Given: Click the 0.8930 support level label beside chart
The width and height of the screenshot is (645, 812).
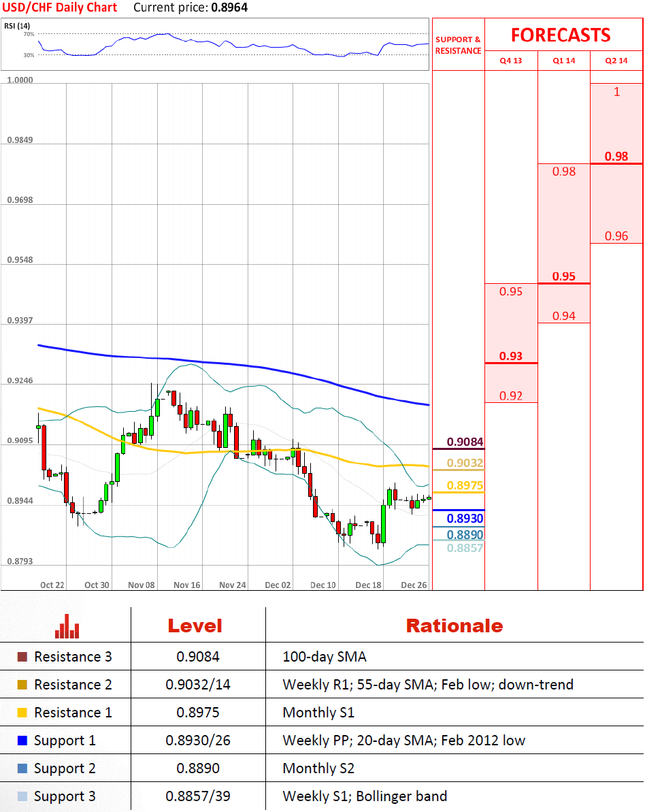Looking at the screenshot, I should pyautogui.click(x=465, y=519).
